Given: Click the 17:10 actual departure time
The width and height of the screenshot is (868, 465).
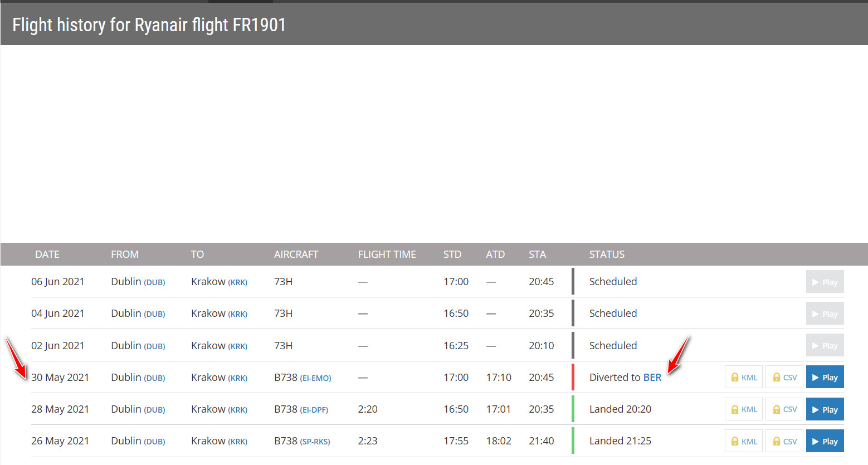Looking at the screenshot, I should [x=499, y=377].
